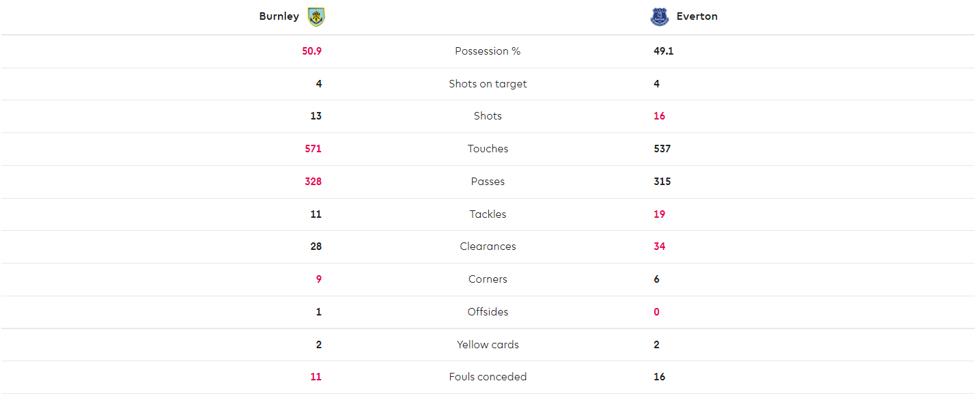Open the Everton team name link
Screen dimensions: 980x394
(x=697, y=16)
